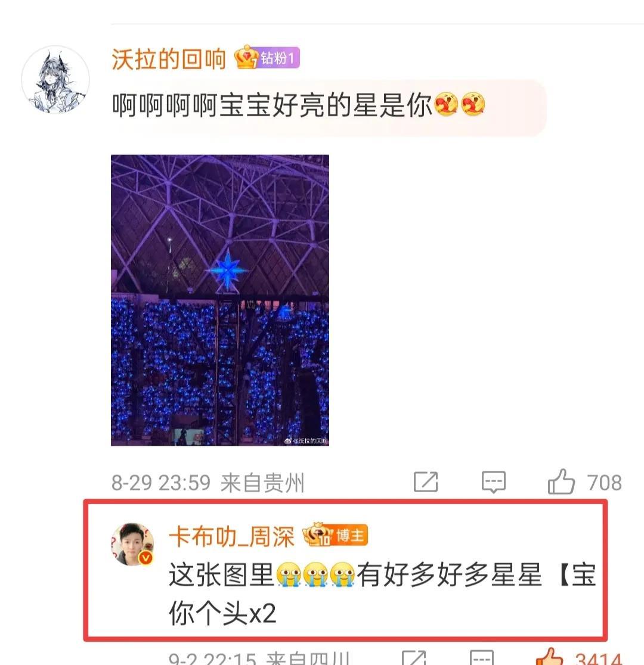Click the 3414 like count
The height and width of the screenshot is (665, 644).
[x=599, y=658]
